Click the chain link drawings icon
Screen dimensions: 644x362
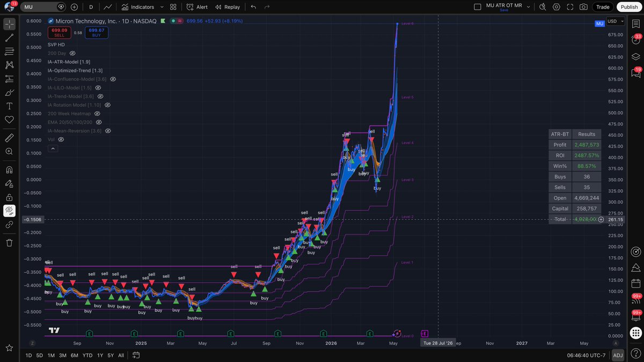(x=9, y=225)
